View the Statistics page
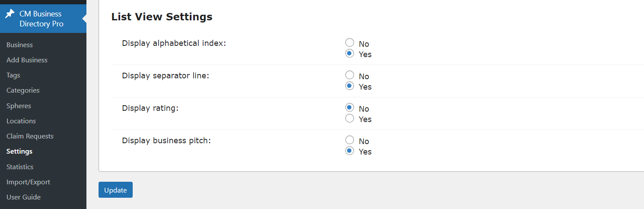This screenshot has height=209, width=644. 20,167
